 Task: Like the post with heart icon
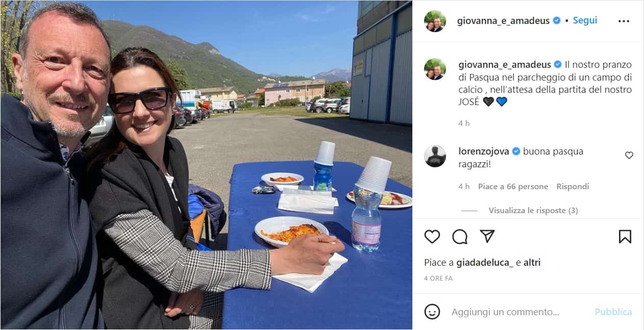point(432,237)
